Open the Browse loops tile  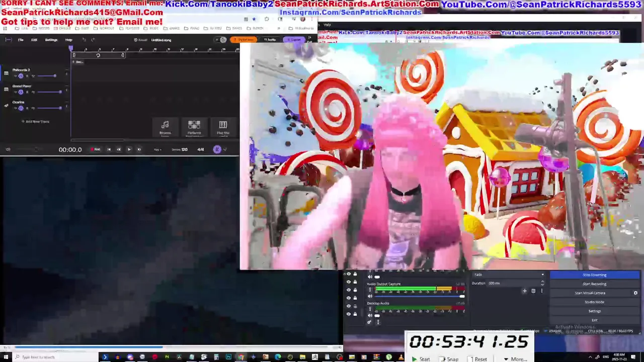tap(165, 128)
